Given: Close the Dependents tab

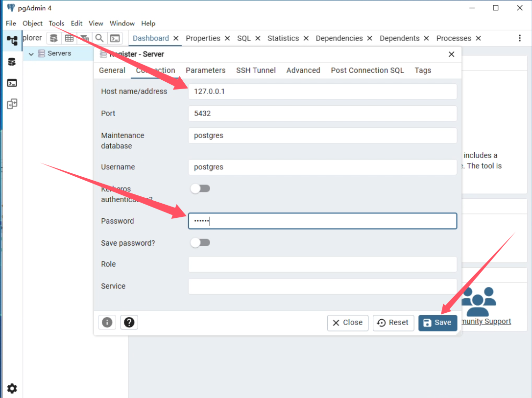Looking at the screenshot, I should (x=427, y=38).
